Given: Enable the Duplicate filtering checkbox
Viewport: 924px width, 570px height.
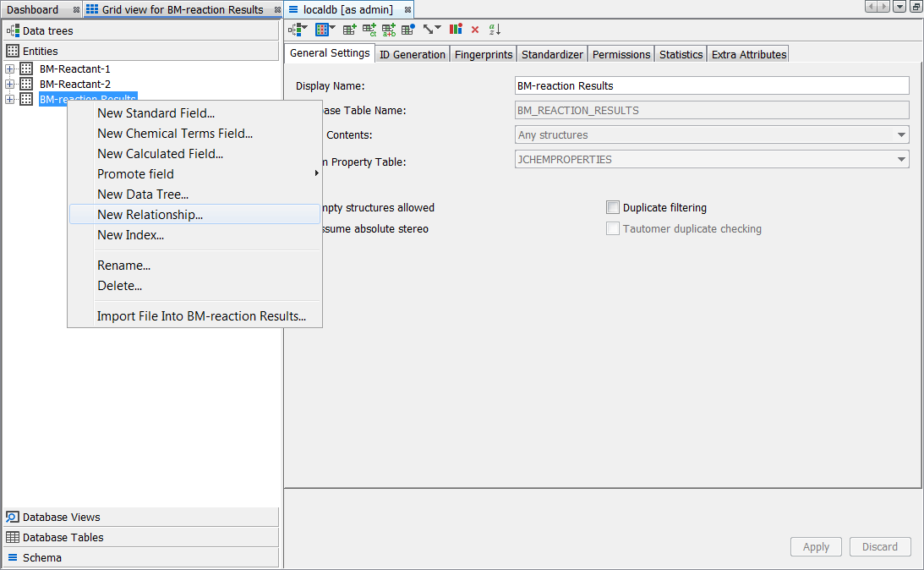Looking at the screenshot, I should point(613,207).
